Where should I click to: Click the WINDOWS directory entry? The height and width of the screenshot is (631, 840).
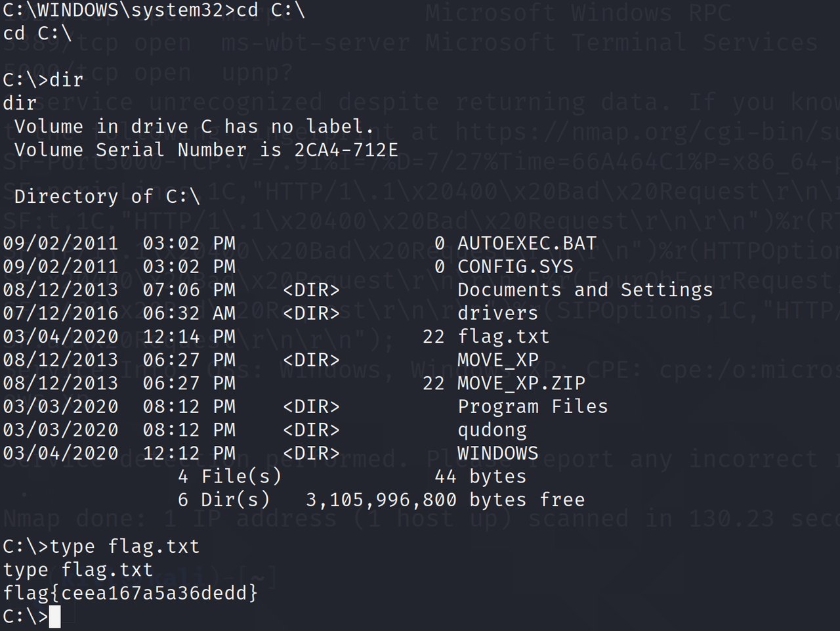coord(497,453)
